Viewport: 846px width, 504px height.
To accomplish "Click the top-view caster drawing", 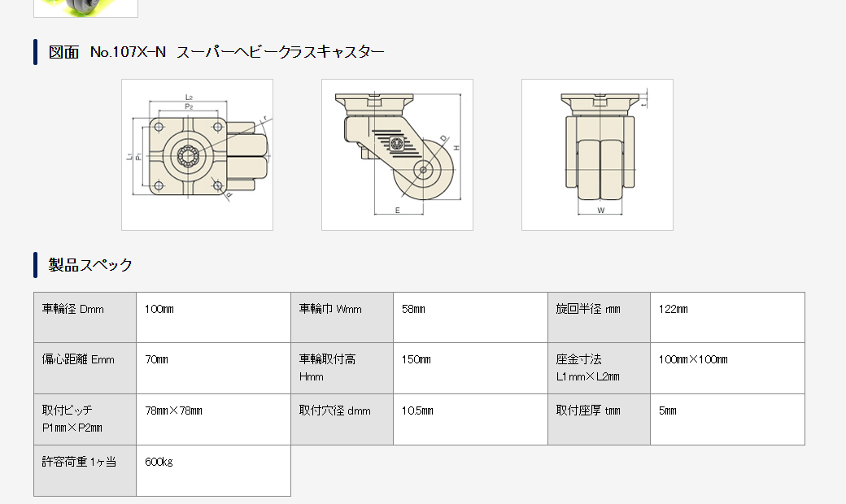I will (x=197, y=154).
